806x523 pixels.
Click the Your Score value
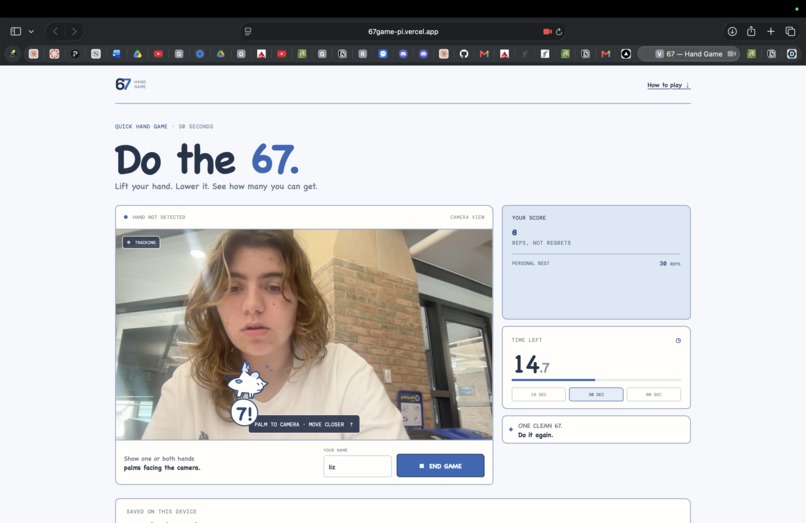(515, 232)
